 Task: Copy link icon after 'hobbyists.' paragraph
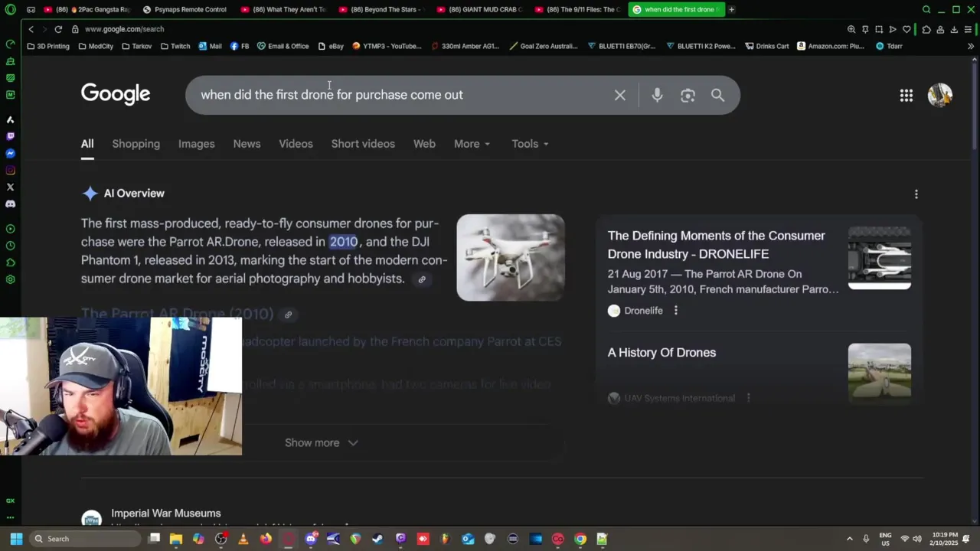click(x=421, y=279)
